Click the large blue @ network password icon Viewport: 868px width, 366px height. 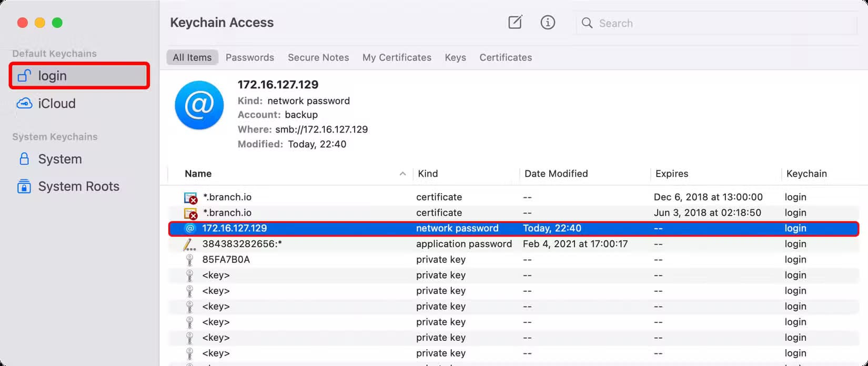tap(199, 105)
